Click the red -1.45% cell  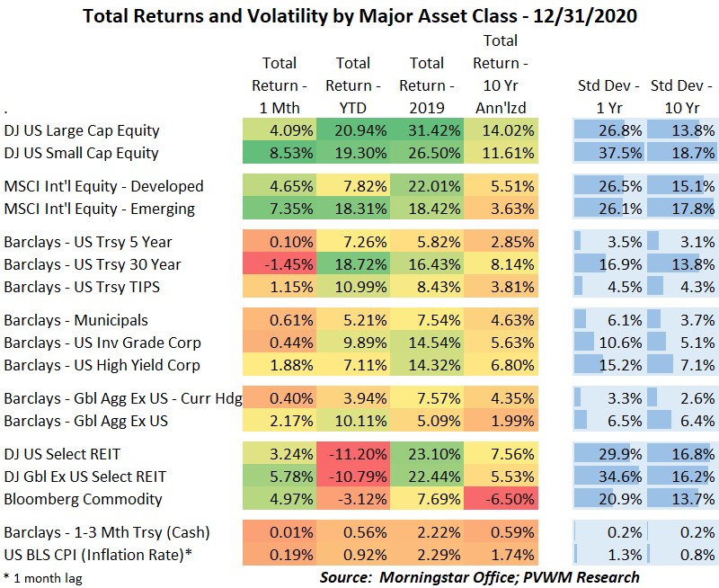click(279, 264)
